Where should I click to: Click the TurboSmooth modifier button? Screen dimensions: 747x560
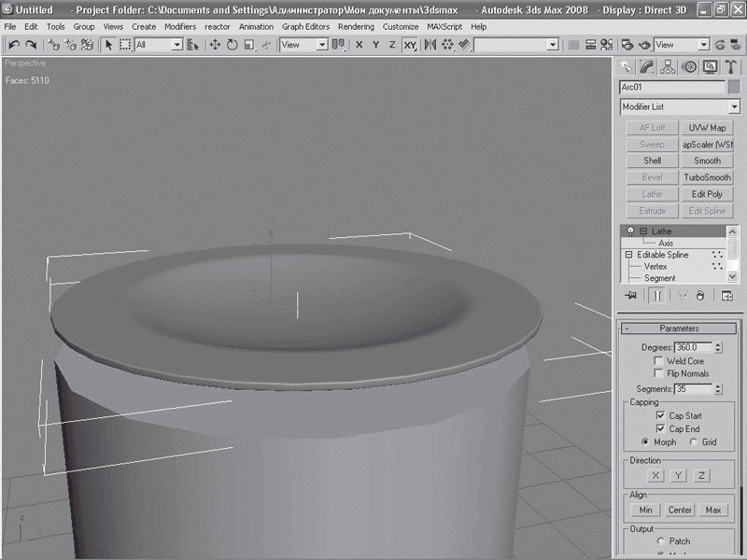point(707,177)
